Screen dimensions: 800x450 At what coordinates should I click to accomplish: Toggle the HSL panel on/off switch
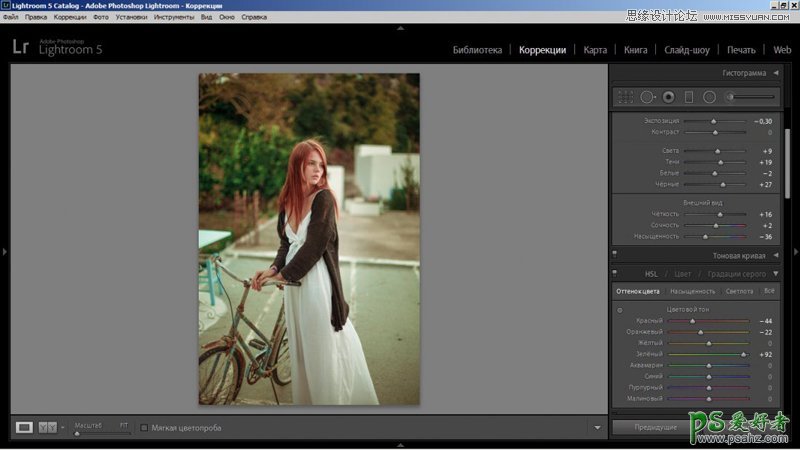click(615, 273)
